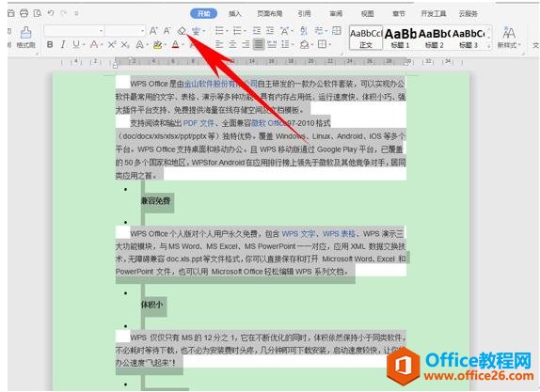Switch to the 开始 tab
Viewport: 540px width, 392px height.
(x=203, y=13)
